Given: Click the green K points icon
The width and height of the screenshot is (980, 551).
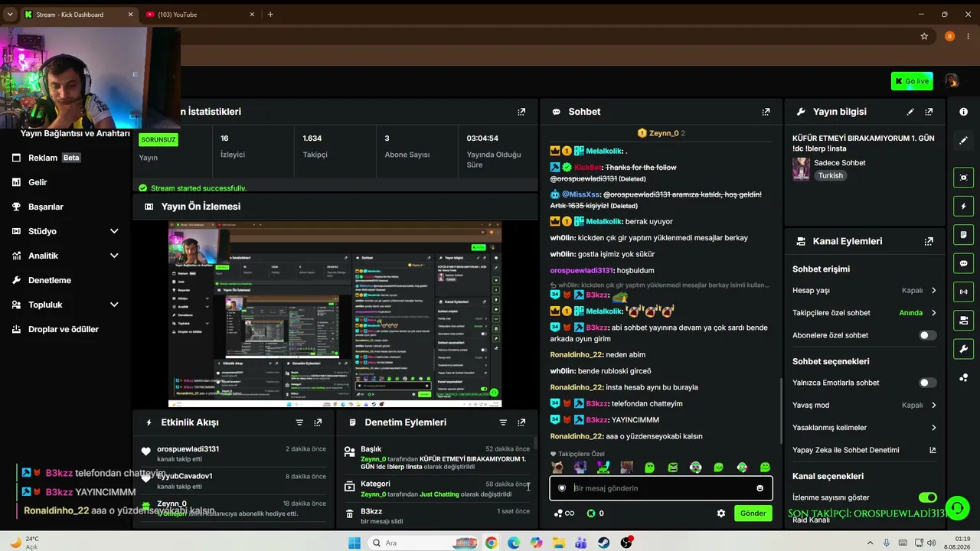Looking at the screenshot, I should 590,514.
